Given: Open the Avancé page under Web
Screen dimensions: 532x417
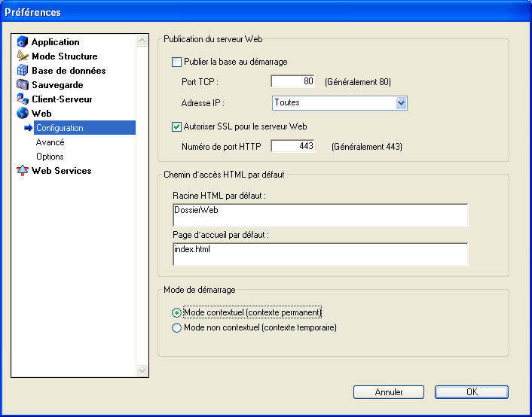Looking at the screenshot, I should [x=50, y=142].
